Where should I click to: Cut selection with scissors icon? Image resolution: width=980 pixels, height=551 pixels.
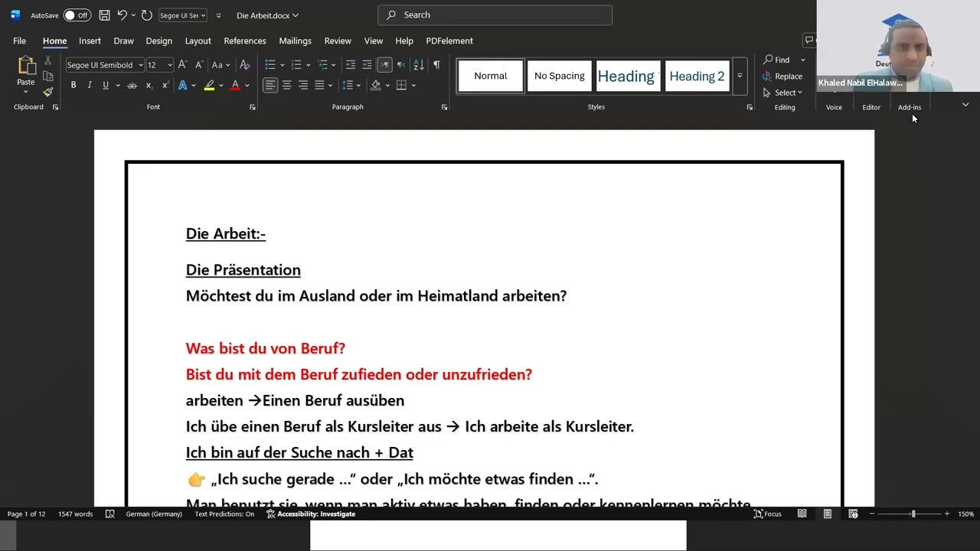[x=48, y=60]
